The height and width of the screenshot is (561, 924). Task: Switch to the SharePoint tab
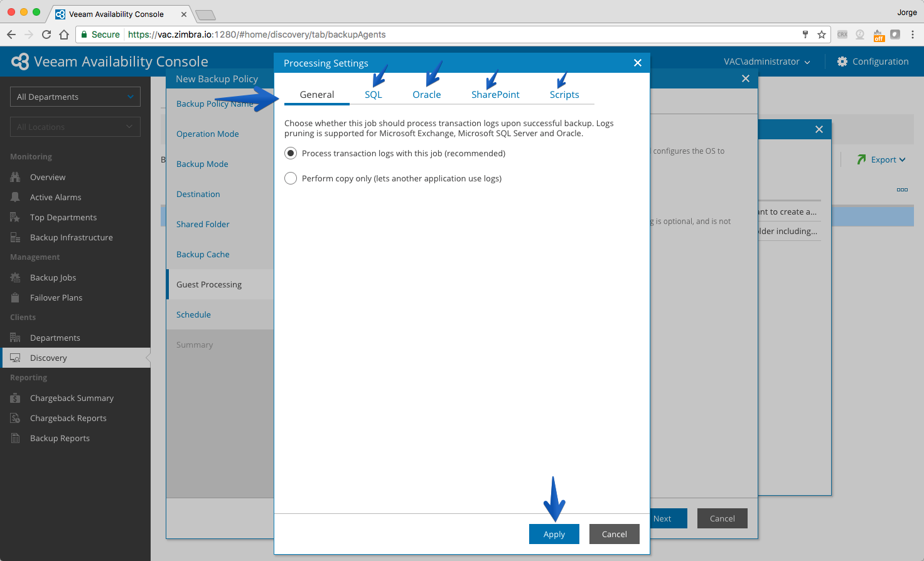(495, 95)
